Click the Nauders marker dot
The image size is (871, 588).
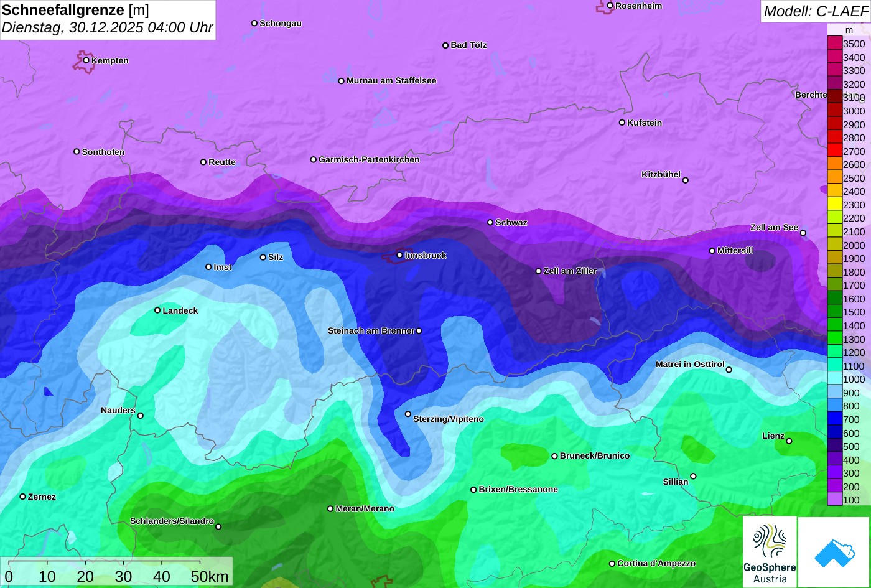pos(141,416)
